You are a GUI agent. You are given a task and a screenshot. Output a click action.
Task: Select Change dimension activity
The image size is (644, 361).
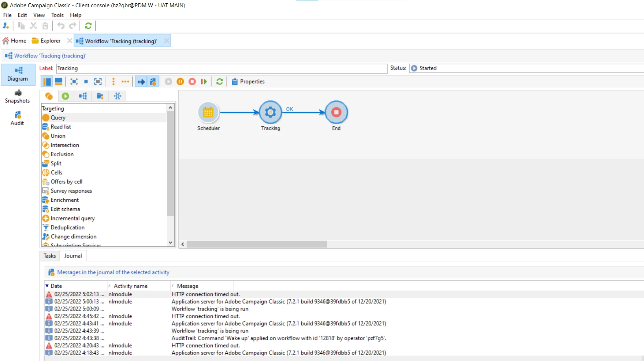[x=104, y=237]
